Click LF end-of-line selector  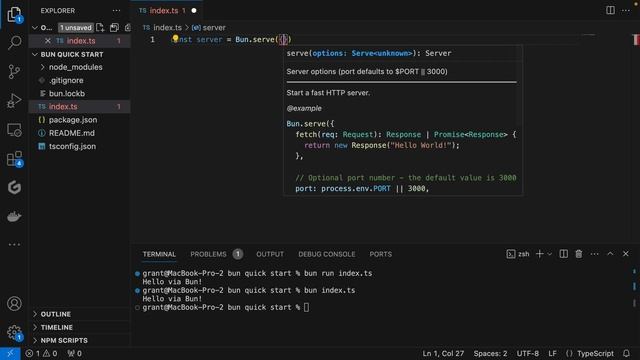(552, 353)
